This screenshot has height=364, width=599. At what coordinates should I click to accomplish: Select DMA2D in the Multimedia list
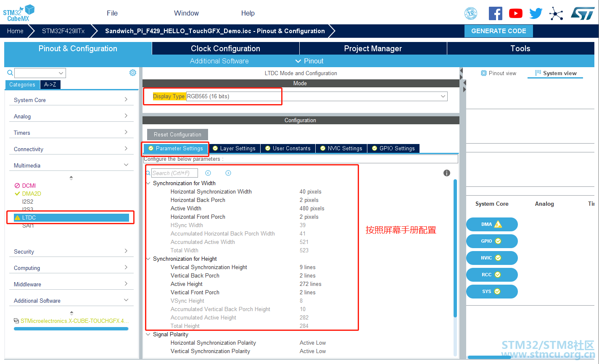pyautogui.click(x=32, y=194)
